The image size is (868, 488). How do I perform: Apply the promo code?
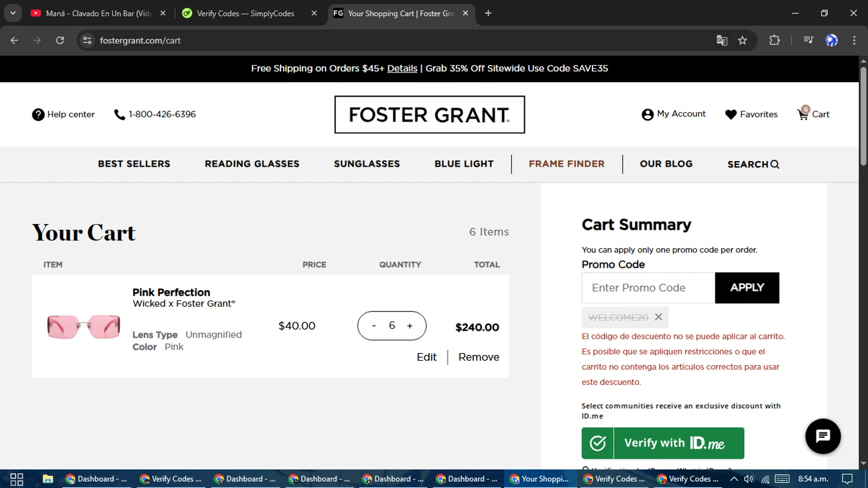(x=747, y=288)
